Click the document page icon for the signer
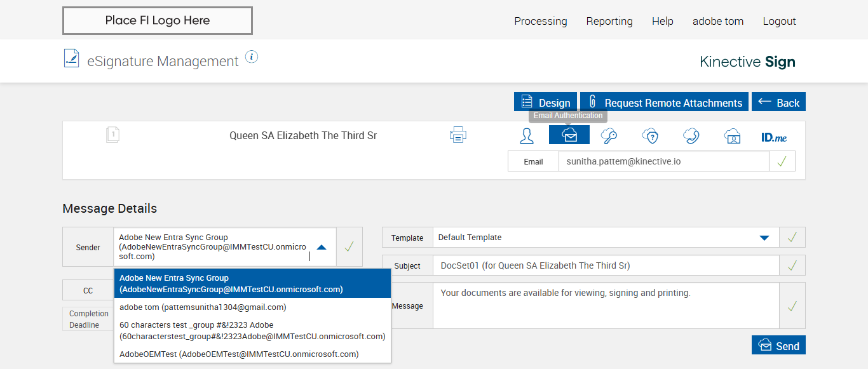Screen dimensions: 868x369 pyautogui.click(x=112, y=135)
